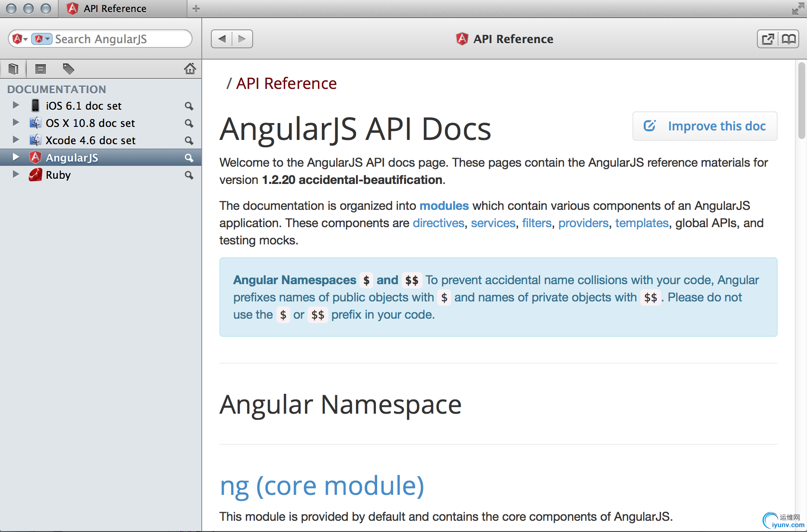
Task: Search inside iOS 6.1 doc set magnifier
Action: click(189, 106)
